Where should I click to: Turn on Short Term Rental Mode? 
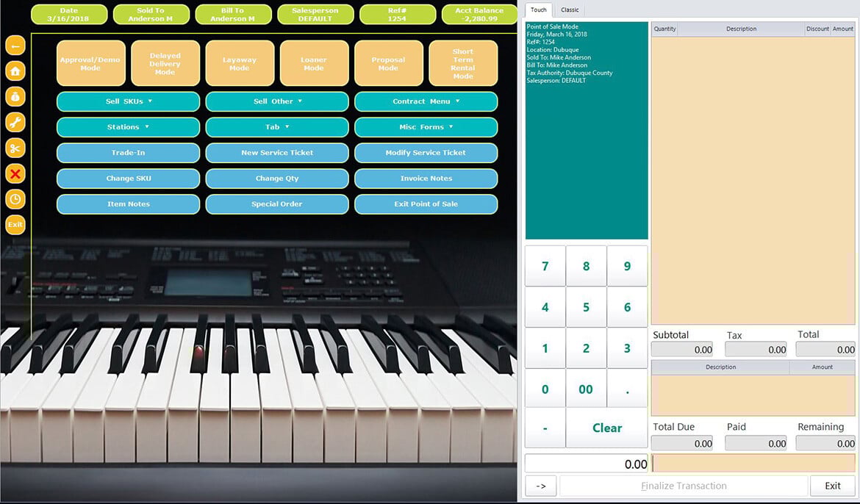click(x=463, y=62)
